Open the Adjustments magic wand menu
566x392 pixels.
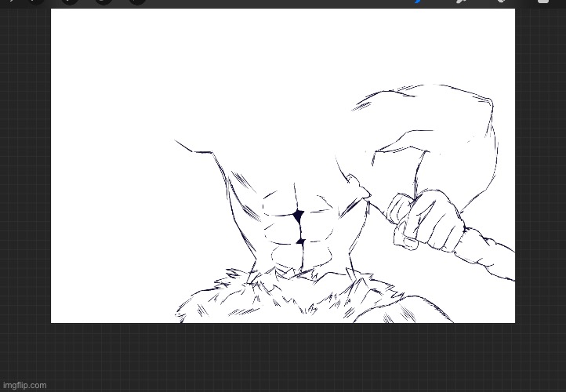(70, 2)
